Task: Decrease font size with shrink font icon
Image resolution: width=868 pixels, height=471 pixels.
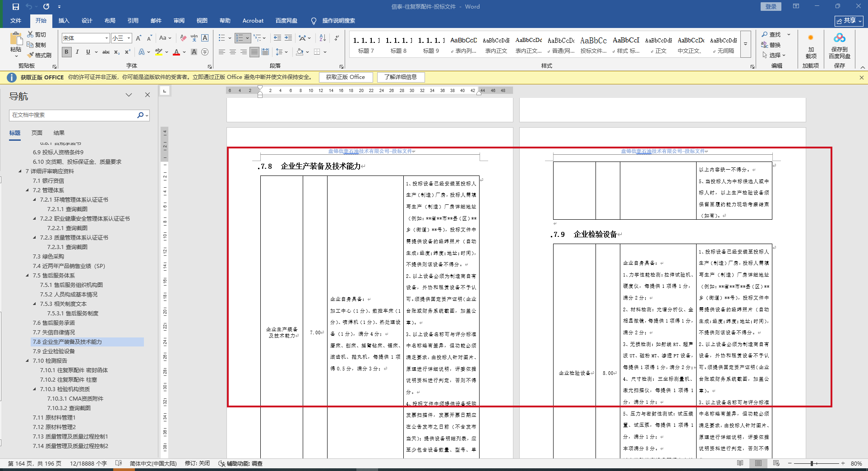Action: (x=149, y=38)
